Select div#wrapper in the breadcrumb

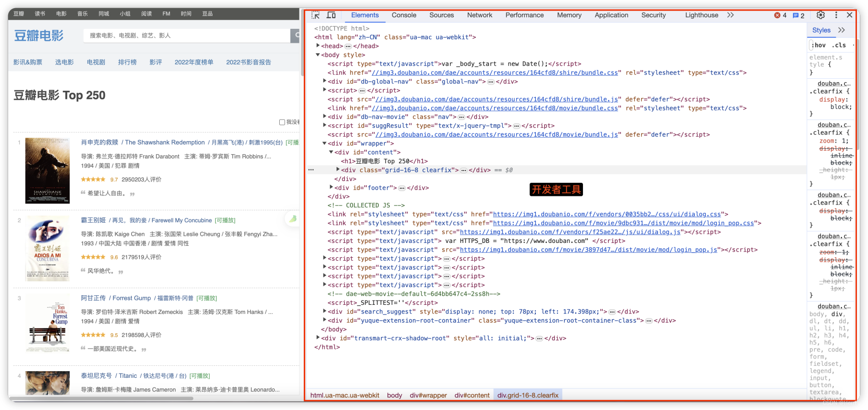point(428,395)
